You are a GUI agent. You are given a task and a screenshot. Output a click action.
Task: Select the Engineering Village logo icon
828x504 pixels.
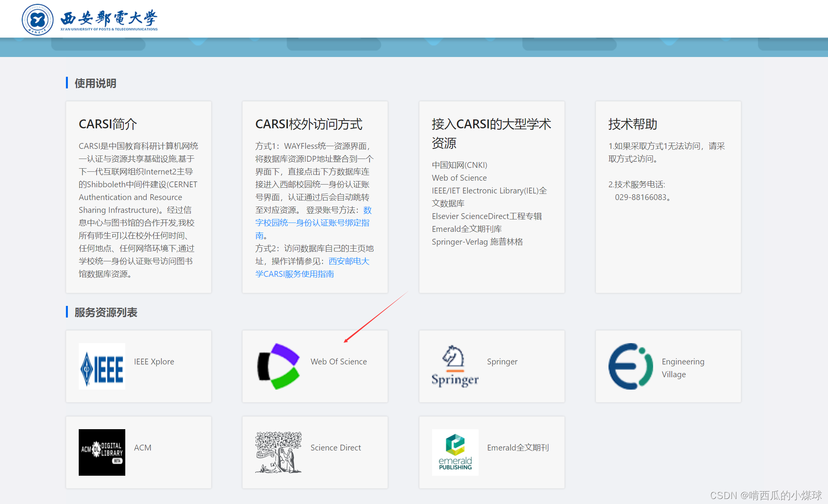point(631,366)
